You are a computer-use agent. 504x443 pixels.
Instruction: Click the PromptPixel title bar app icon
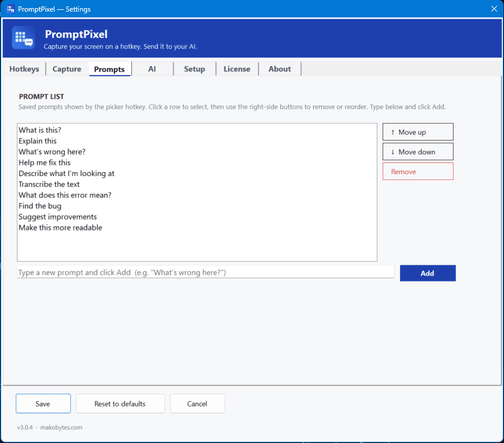(x=10, y=9)
